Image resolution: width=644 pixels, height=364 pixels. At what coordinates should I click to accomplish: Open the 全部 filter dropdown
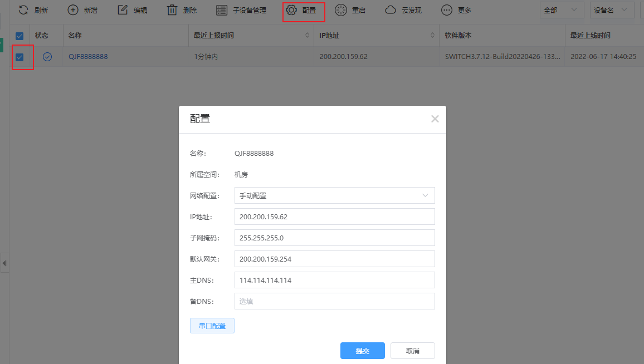point(562,10)
